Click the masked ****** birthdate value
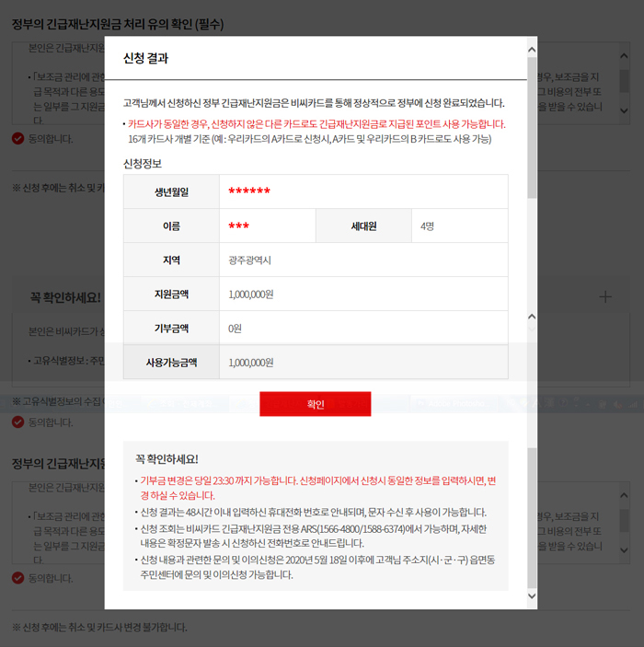Viewport: 644px width, 647px height. [249, 191]
